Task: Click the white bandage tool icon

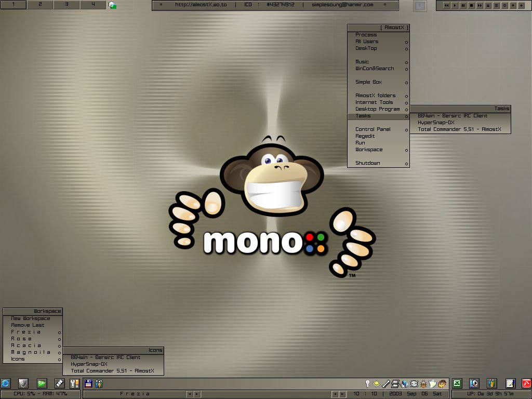Action: [x=60, y=384]
